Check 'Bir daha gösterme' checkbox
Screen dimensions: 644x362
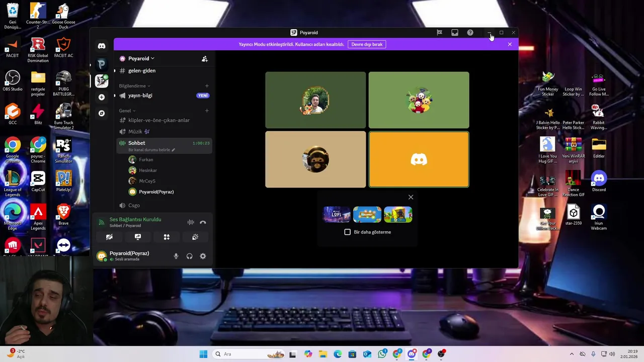pyautogui.click(x=348, y=232)
